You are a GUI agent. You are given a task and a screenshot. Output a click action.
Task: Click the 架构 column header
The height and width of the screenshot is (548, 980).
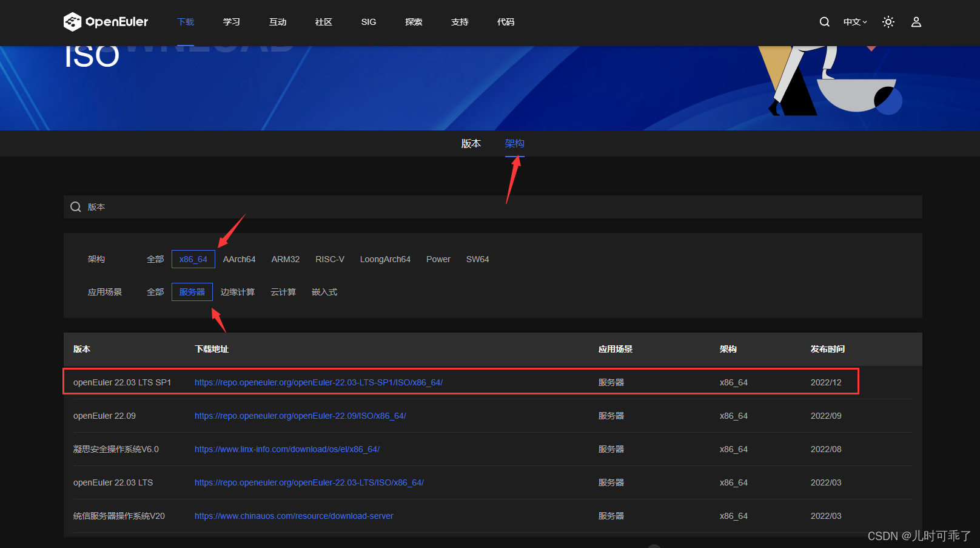pos(728,349)
